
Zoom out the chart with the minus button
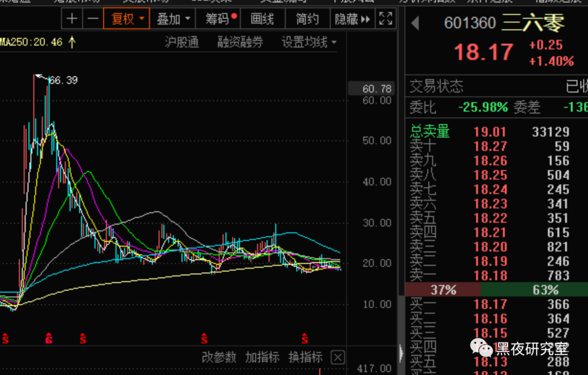[x=93, y=19]
